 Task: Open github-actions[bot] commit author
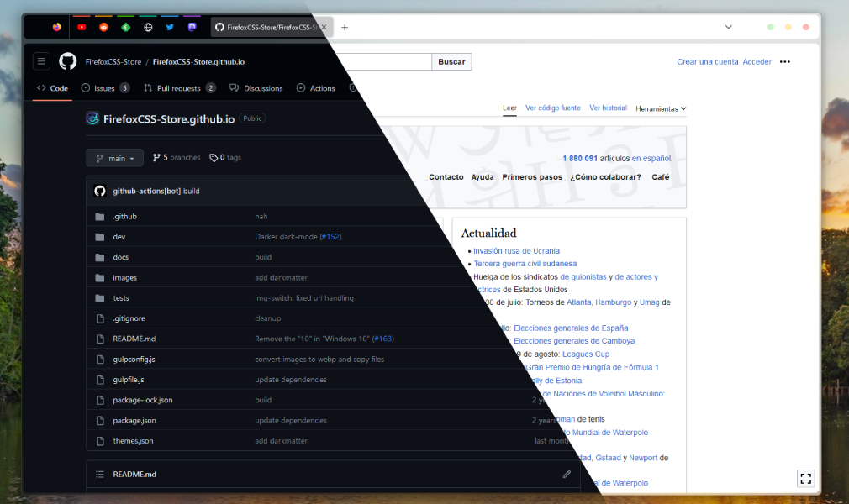click(147, 191)
